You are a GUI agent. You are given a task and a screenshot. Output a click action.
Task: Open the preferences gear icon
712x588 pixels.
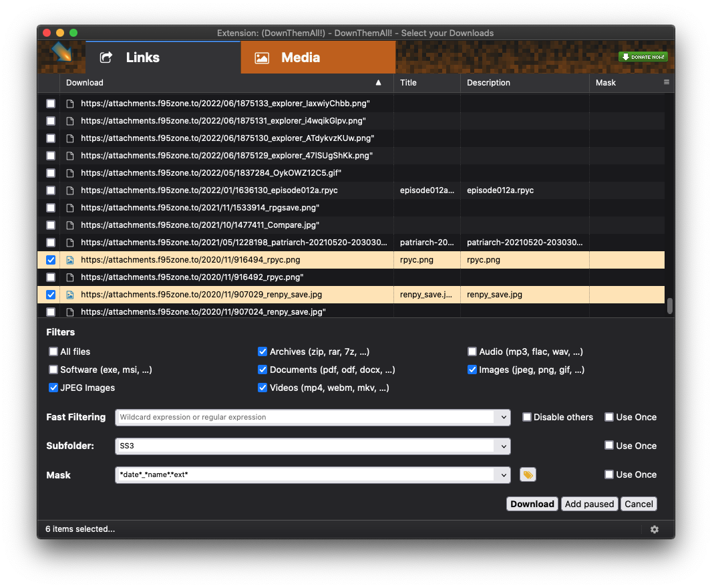click(x=654, y=529)
